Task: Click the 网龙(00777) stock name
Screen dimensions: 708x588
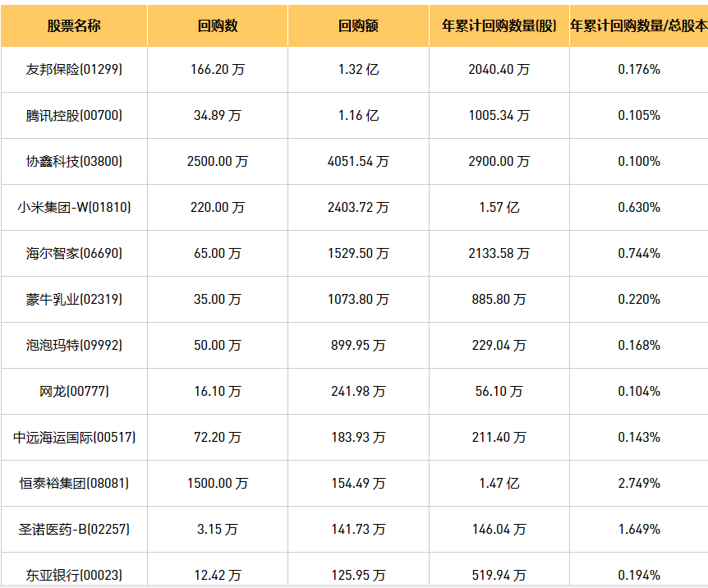Action: (74, 392)
